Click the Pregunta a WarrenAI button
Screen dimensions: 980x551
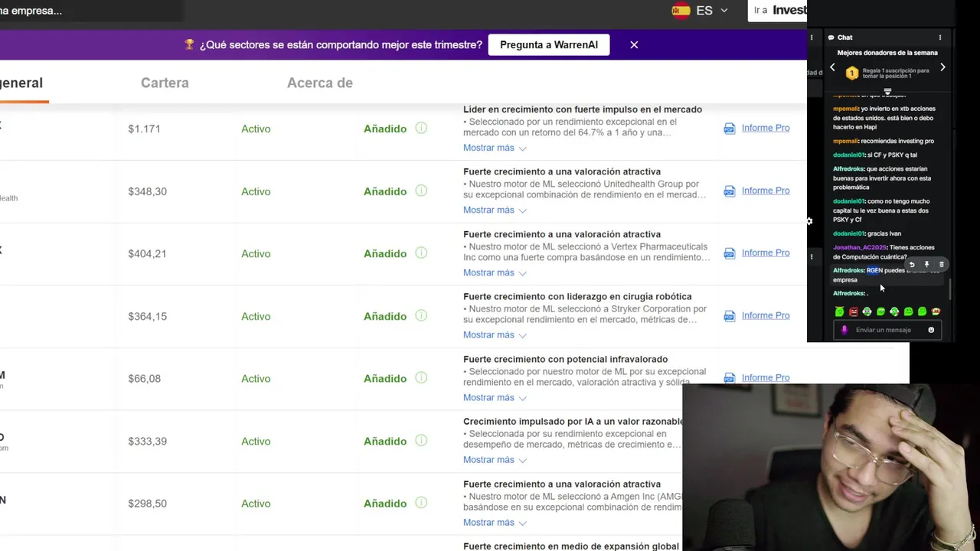549,45
